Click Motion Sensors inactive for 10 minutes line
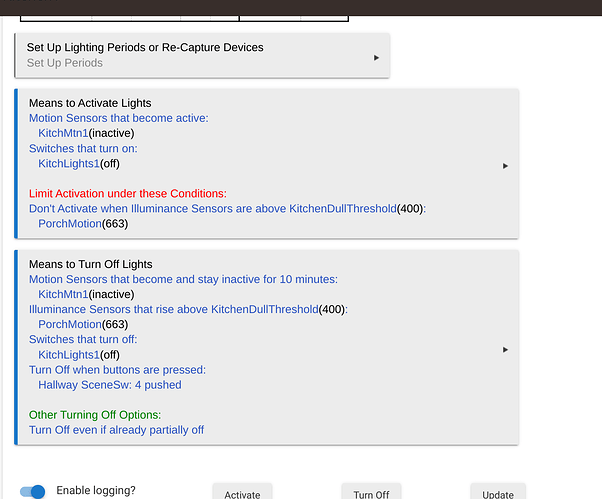 click(183, 279)
